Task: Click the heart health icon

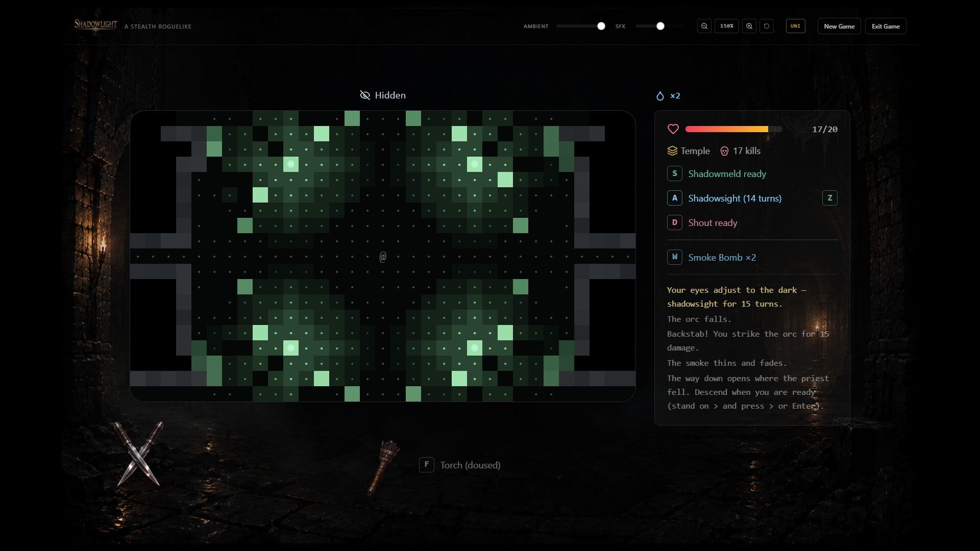Action: pos(673,129)
